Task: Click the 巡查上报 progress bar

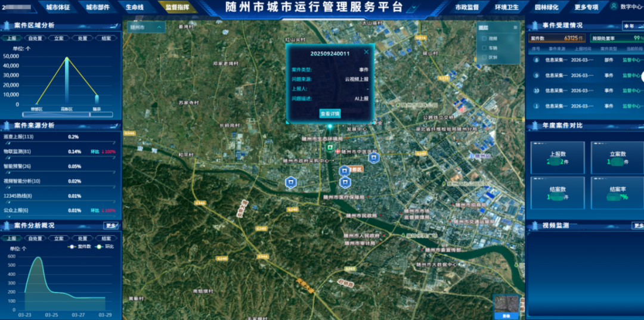Action: click(x=59, y=143)
